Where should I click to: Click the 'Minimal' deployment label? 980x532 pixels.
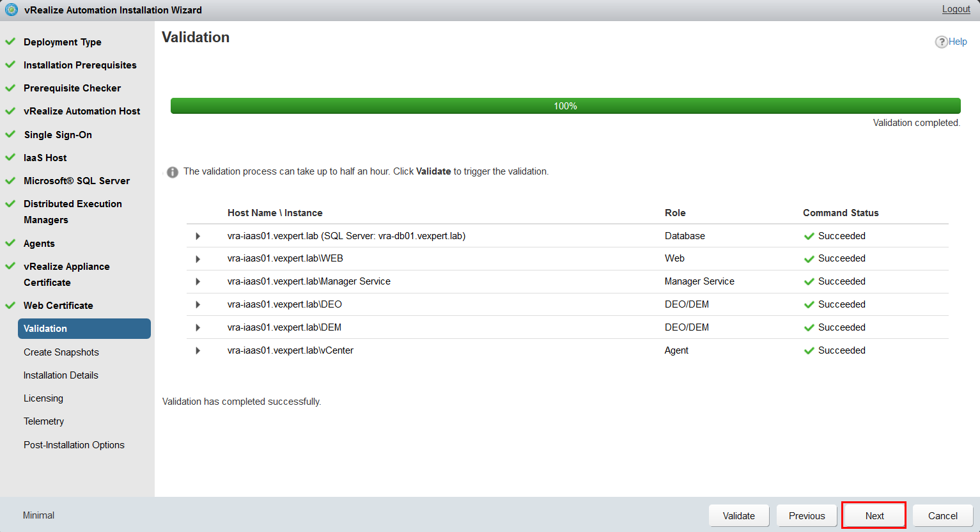pyautogui.click(x=38, y=515)
